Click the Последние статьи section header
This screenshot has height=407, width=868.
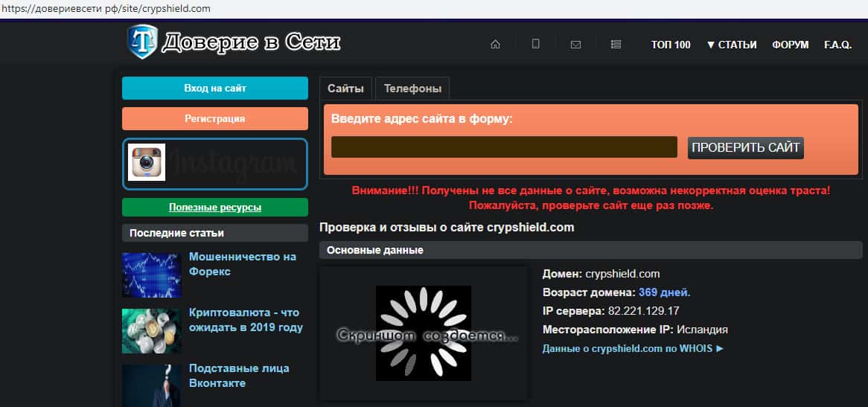click(215, 233)
